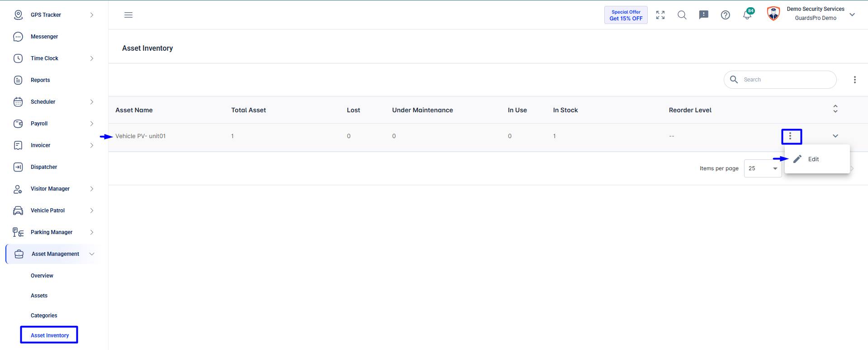The width and height of the screenshot is (868, 350).
Task: Click Total Asset column header
Action: tap(248, 110)
